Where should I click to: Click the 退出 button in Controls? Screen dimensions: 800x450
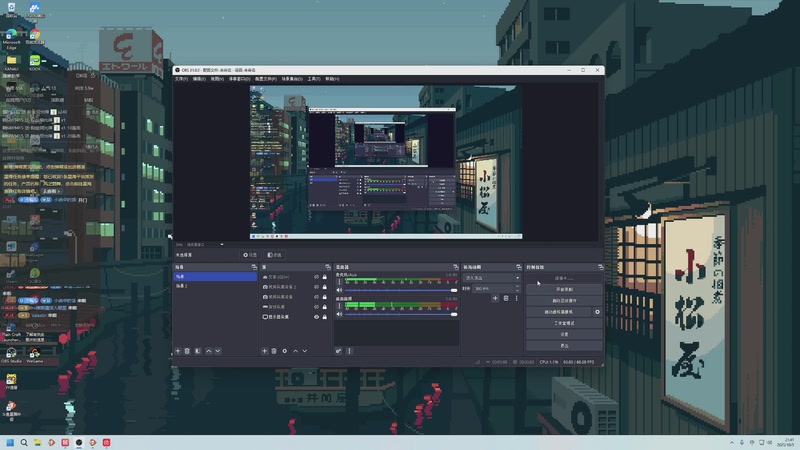tap(564, 345)
